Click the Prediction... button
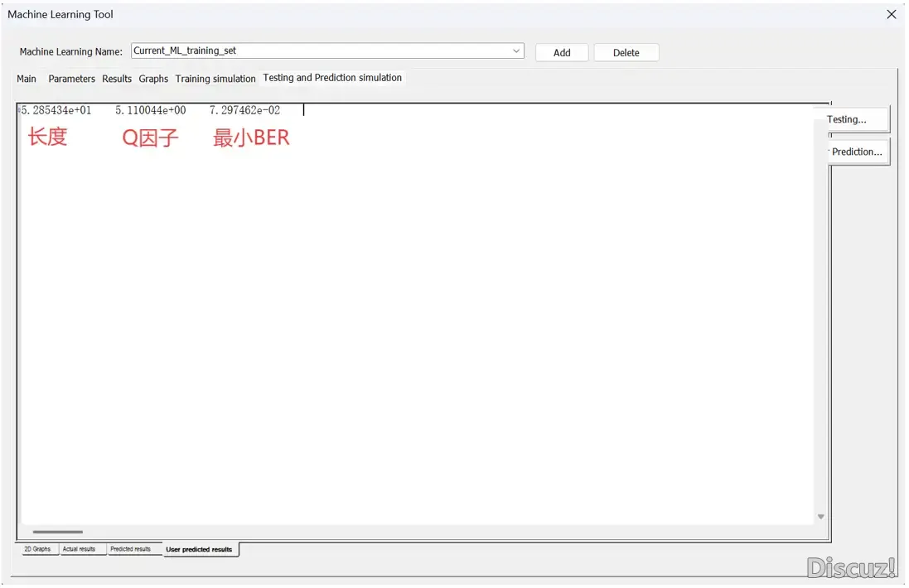This screenshot has width=909, height=588. [x=858, y=152]
